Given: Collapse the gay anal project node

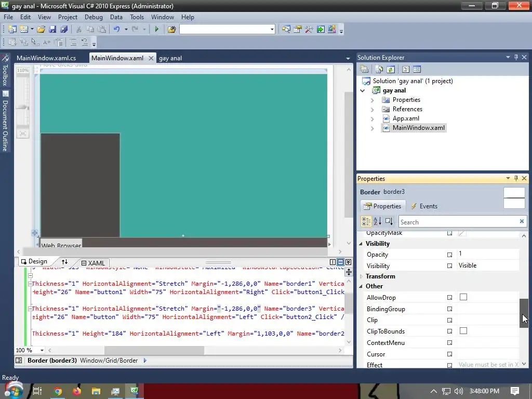Looking at the screenshot, I should click(362, 90).
